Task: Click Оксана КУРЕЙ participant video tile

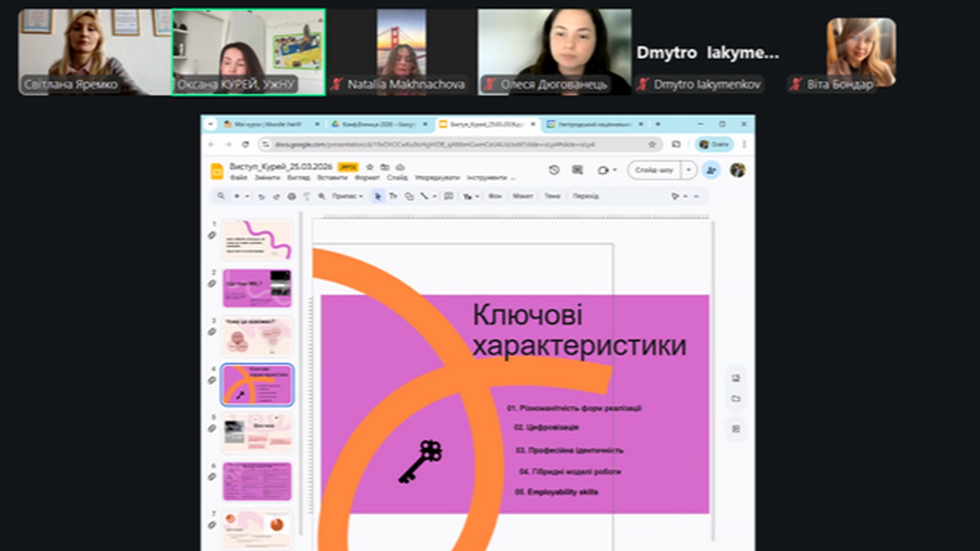Action: point(248,52)
